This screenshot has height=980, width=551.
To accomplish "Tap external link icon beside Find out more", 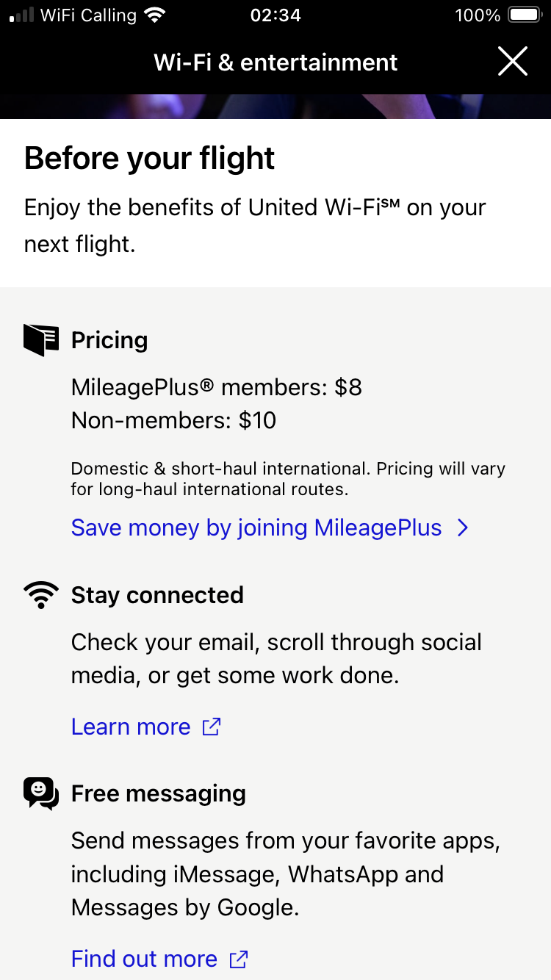I will pyautogui.click(x=239, y=959).
